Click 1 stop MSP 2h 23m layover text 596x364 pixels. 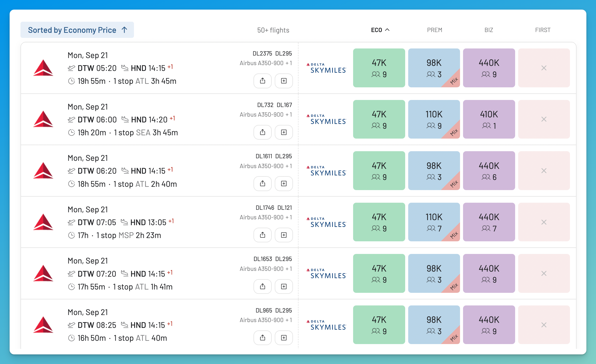coord(129,235)
